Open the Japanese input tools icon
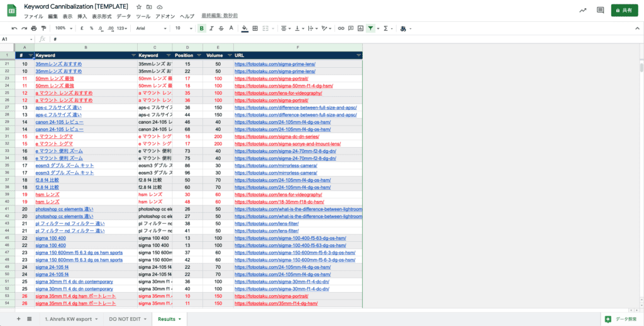 [x=403, y=28]
